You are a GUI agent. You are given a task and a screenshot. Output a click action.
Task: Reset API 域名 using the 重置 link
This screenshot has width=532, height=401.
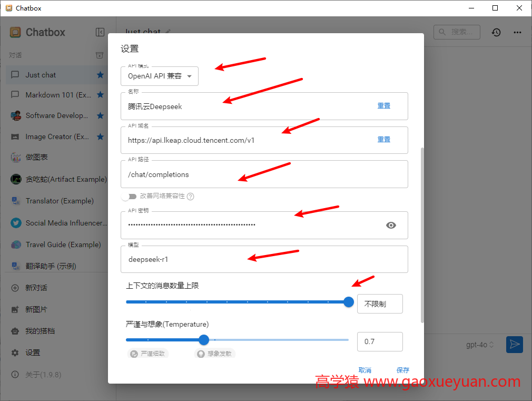384,140
